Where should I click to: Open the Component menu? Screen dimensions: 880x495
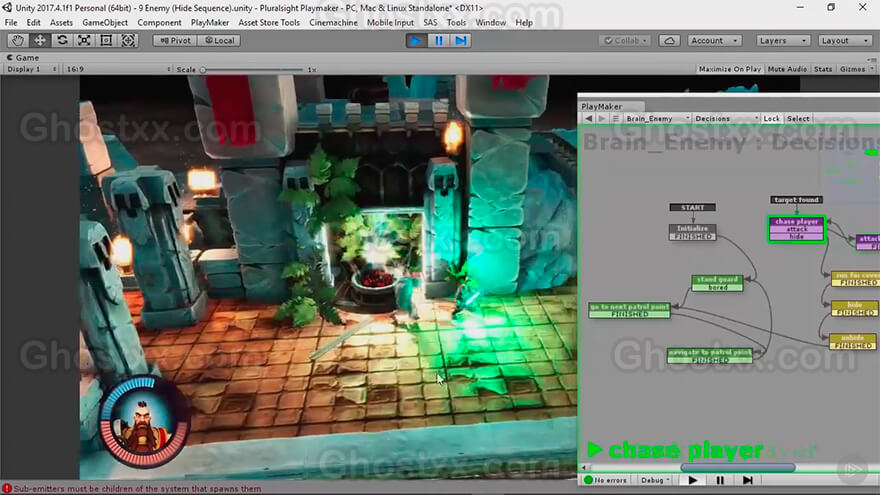click(159, 22)
